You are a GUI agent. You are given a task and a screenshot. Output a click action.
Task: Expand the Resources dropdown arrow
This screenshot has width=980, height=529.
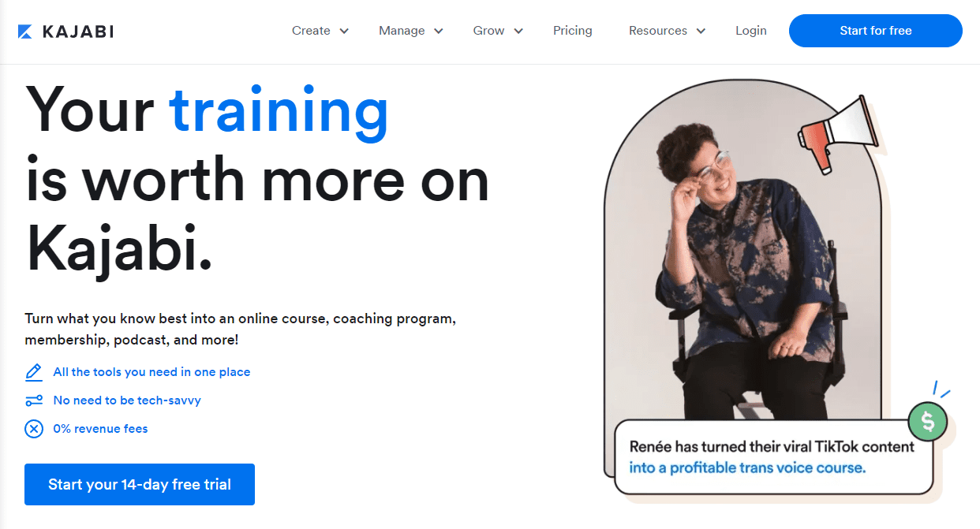coord(701,32)
